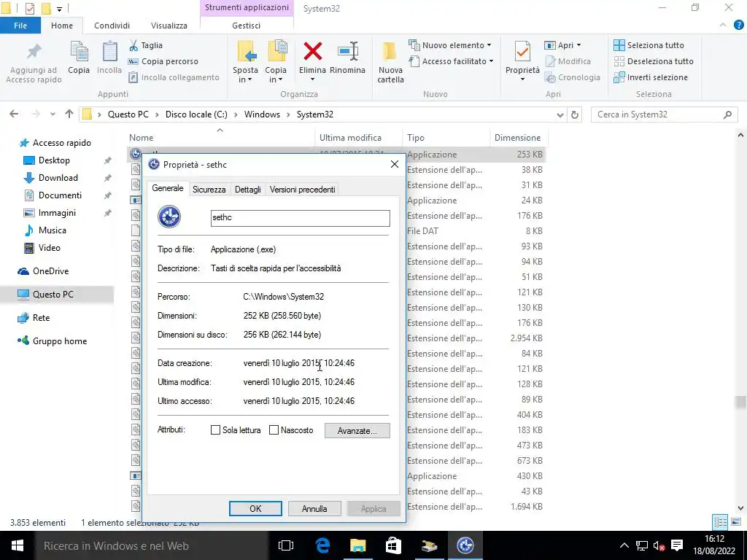This screenshot has height=560, width=747.
Task: Open the File menu
Action: [x=20, y=26]
